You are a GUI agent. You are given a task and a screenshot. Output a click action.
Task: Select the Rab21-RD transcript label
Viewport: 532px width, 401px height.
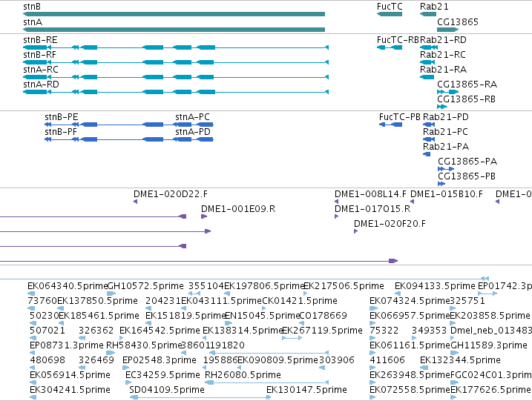click(443, 40)
